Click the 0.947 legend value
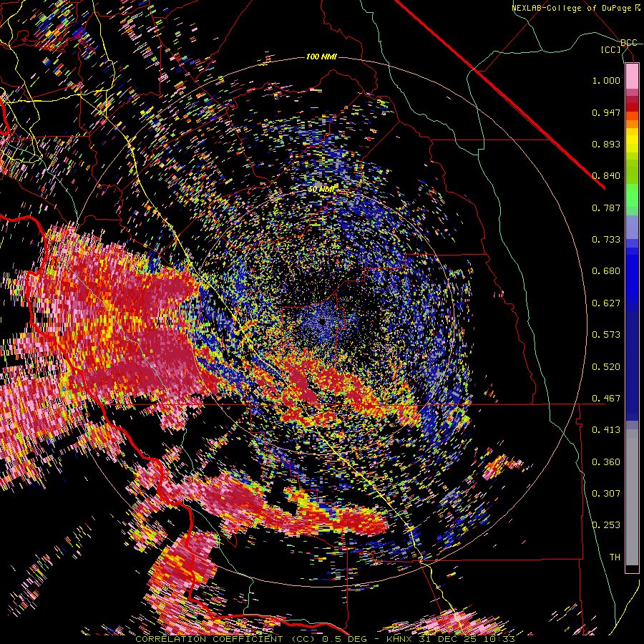Image resolution: width=644 pixels, height=644 pixels. point(606,112)
